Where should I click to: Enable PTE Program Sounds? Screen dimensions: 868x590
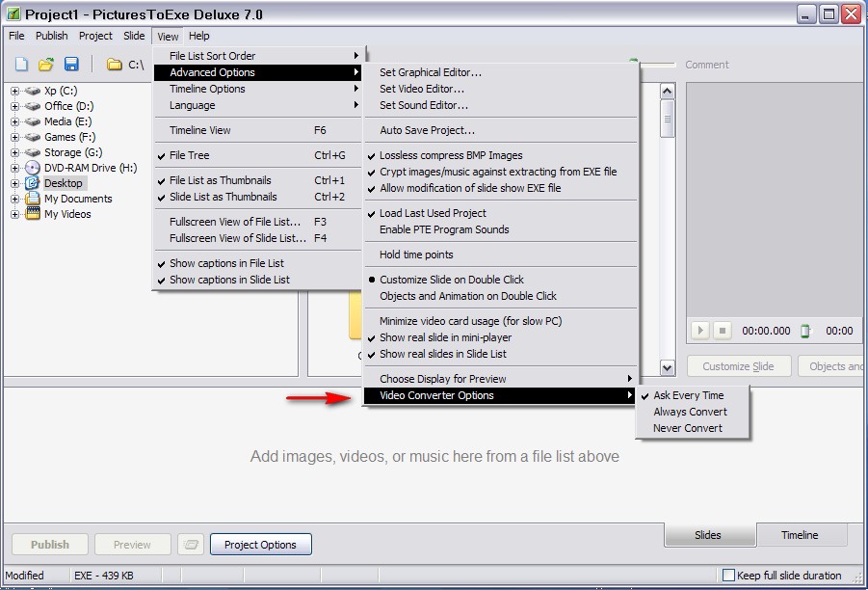(x=500, y=229)
